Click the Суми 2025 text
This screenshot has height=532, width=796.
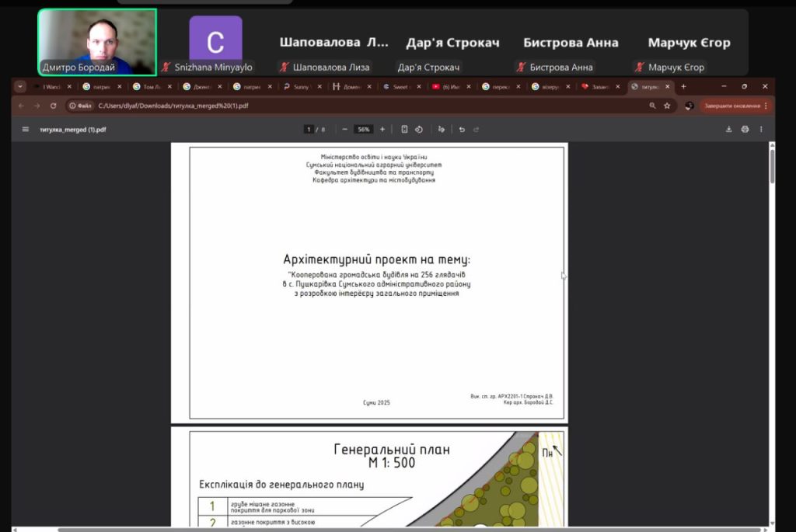(377, 402)
